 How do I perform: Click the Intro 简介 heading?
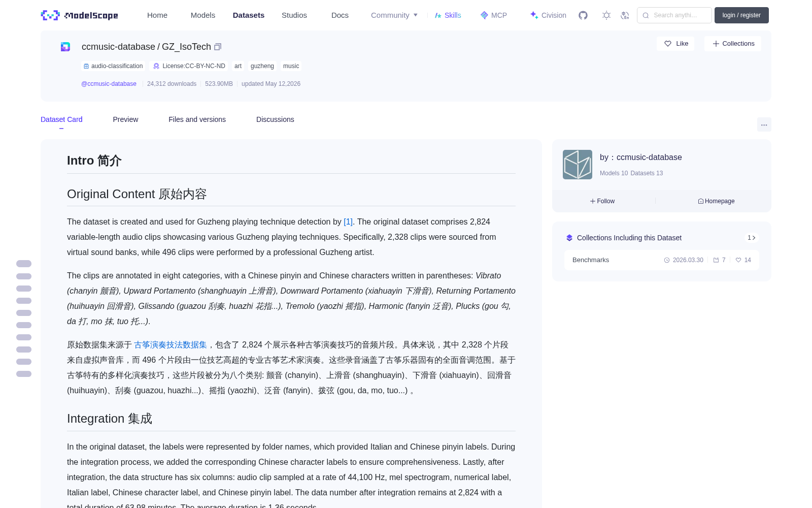pyautogui.click(x=94, y=161)
